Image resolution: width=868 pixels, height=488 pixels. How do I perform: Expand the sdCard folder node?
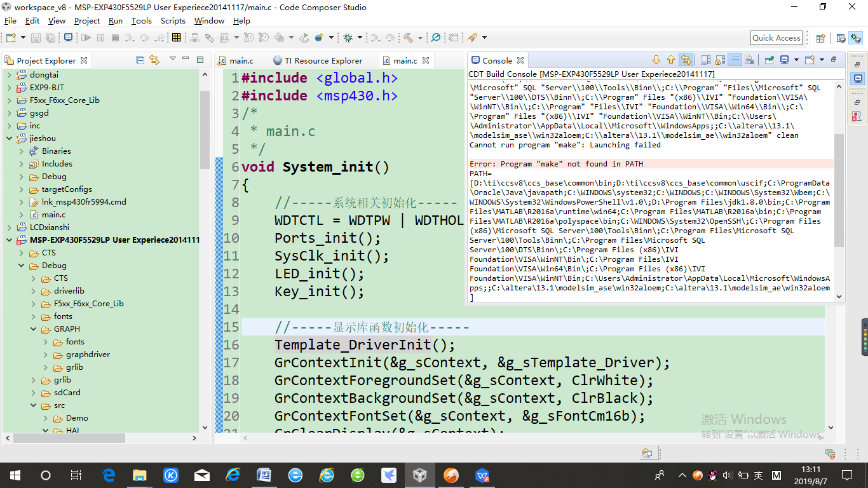coord(34,392)
